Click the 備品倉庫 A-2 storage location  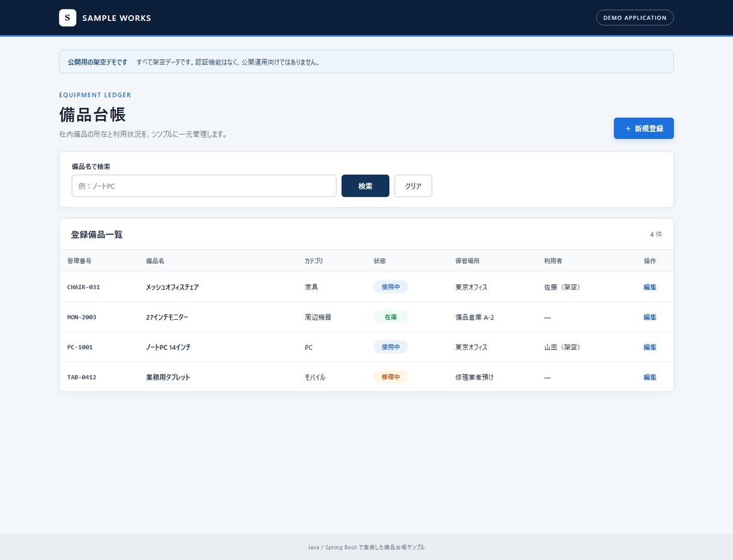pyautogui.click(x=475, y=317)
